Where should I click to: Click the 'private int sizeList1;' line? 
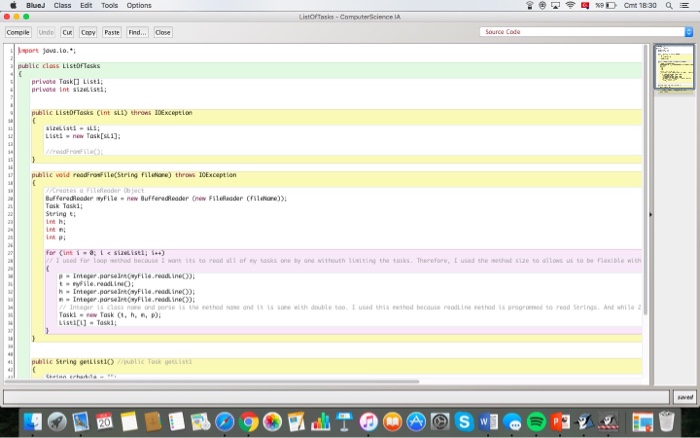pyautogui.click(x=69, y=89)
